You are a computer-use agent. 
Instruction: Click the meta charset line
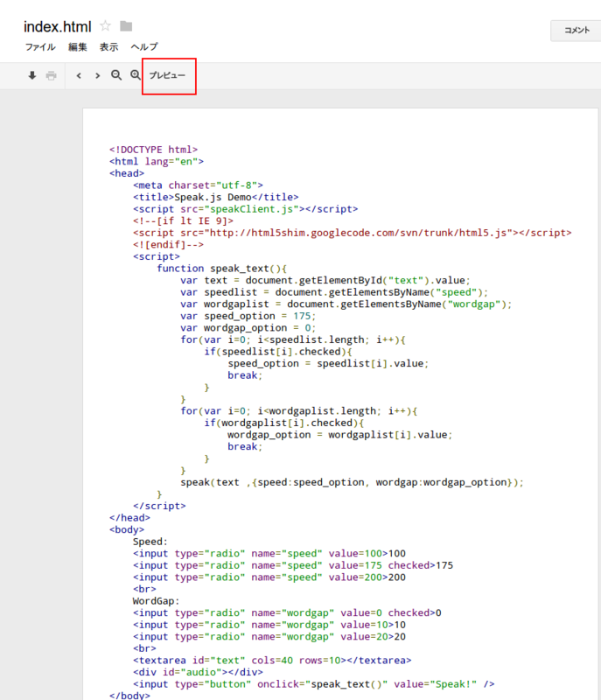coord(198,185)
